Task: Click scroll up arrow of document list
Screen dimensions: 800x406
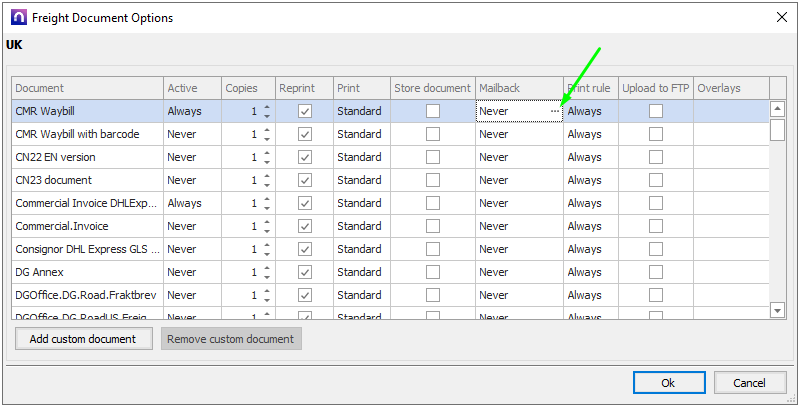Action: tap(777, 109)
